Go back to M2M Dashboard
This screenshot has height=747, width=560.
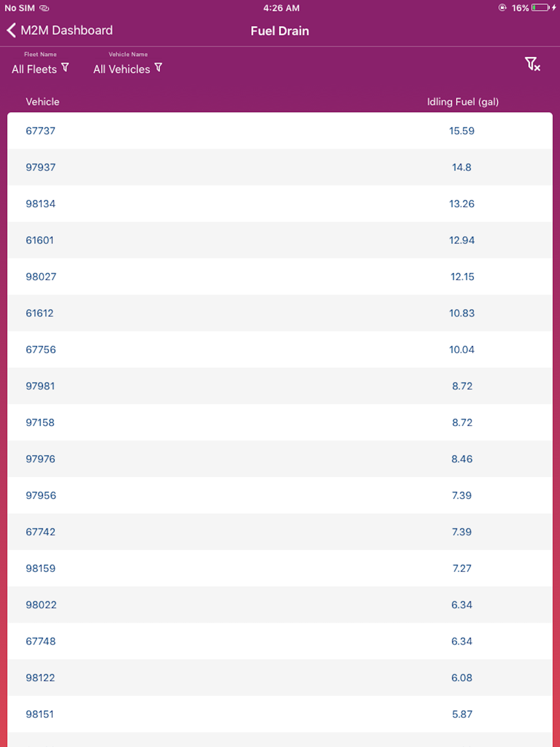(x=66, y=30)
